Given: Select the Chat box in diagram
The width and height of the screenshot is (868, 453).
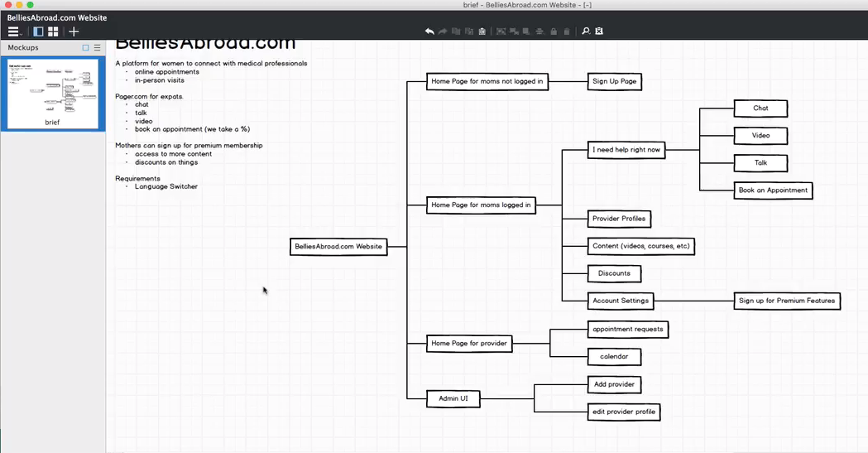Looking at the screenshot, I should click(760, 108).
